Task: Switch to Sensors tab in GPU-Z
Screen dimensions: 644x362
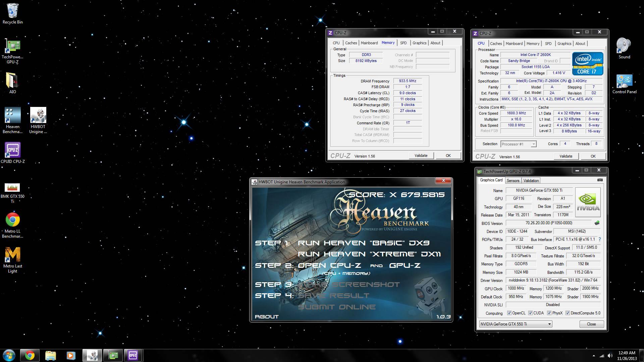Action: [x=513, y=181]
